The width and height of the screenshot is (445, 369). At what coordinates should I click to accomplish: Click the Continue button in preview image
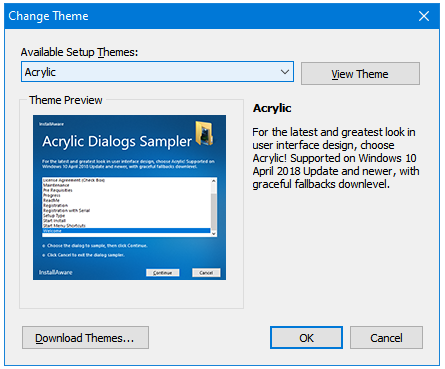pyautogui.click(x=163, y=273)
